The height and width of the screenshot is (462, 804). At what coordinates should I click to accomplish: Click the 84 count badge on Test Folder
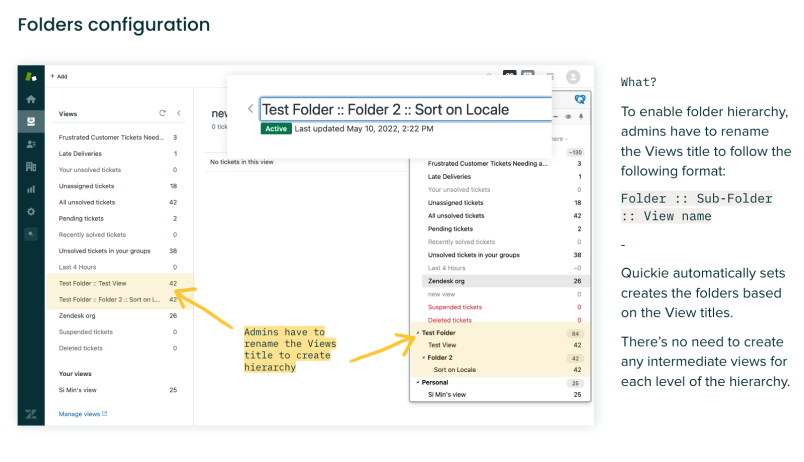click(x=575, y=333)
